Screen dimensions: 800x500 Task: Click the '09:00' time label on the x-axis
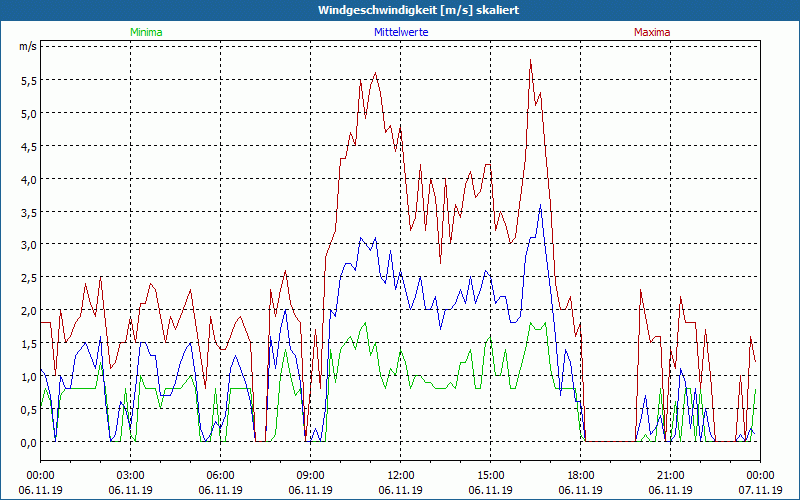click(x=310, y=476)
